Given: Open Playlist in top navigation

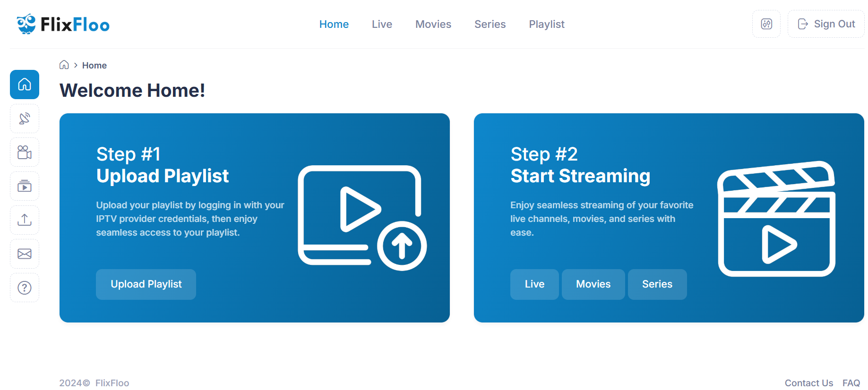Looking at the screenshot, I should [x=547, y=24].
